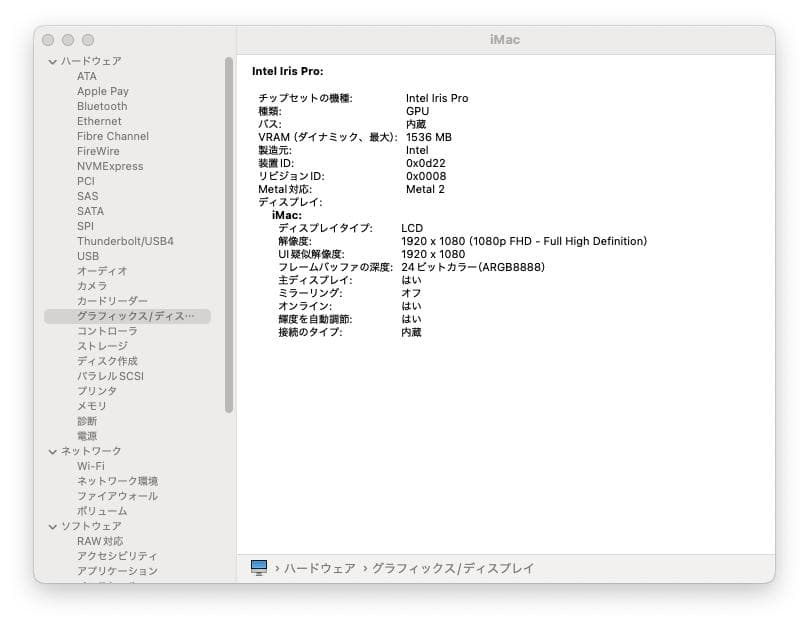Viewport: 809px width, 625px height.
Task: Select 診断 in the sidebar
Action: pyautogui.click(x=87, y=421)
